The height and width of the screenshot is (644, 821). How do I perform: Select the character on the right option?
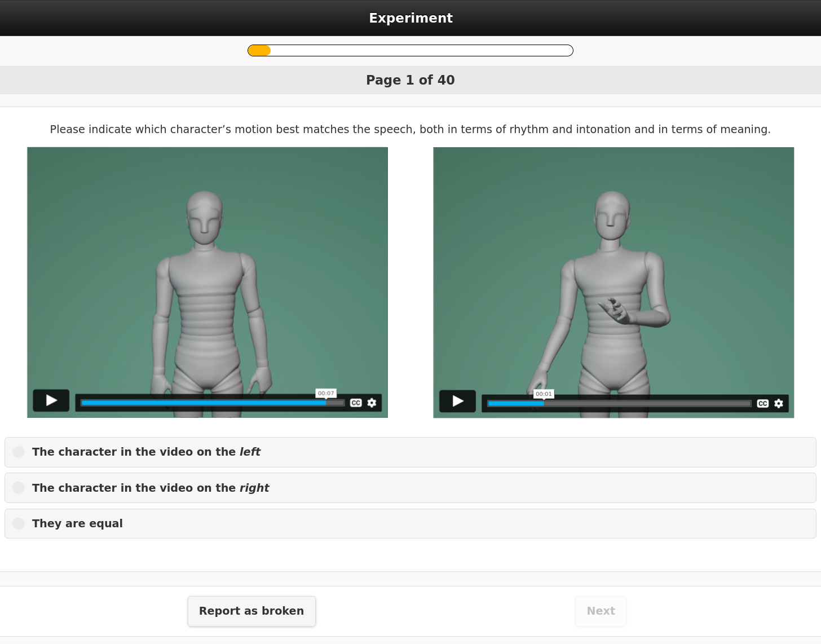click(410, 488)
